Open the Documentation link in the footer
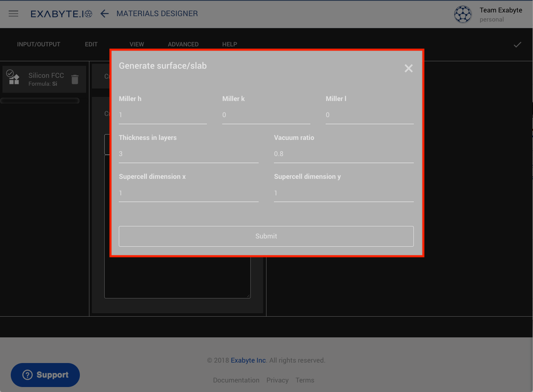 [236, 380]
